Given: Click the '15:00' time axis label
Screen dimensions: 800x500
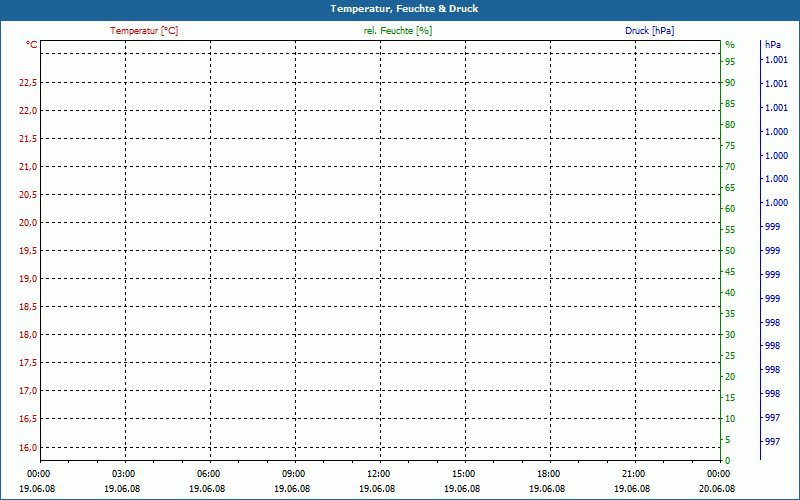Looking at the screenshot, I should [464, 474].
